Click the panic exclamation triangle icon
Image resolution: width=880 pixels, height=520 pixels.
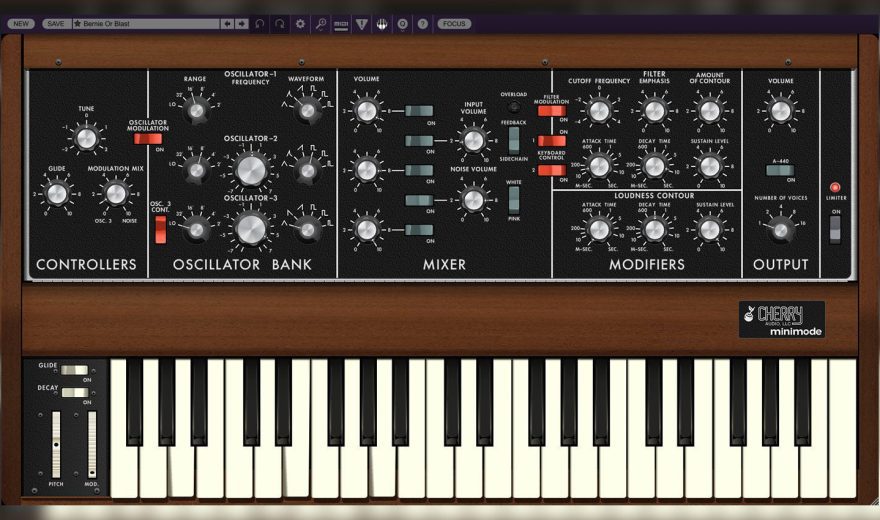[x=361, y=24]
